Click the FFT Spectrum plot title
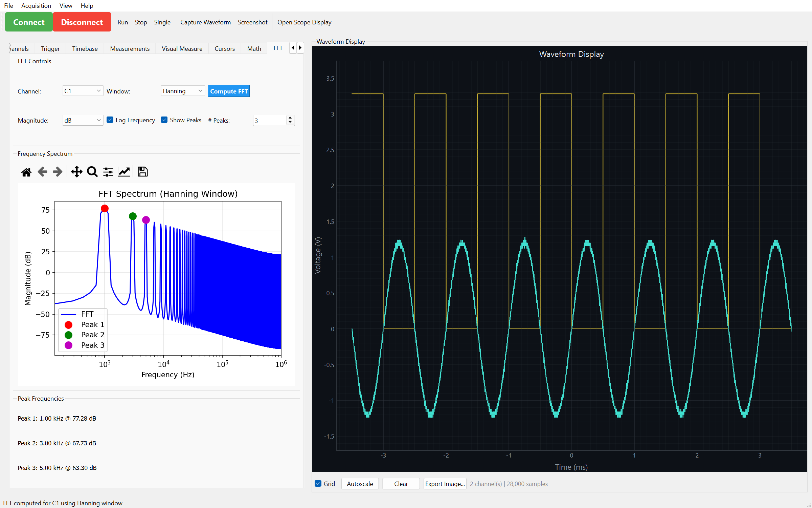This screenshot has width=812, height=508. point(168,194)
